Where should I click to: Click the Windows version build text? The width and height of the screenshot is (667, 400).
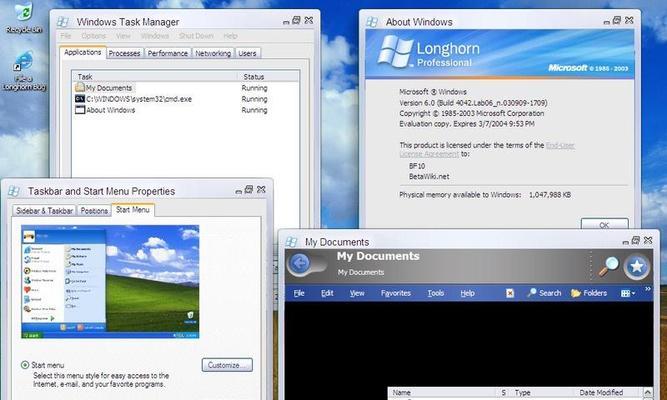[x=473, y=103]
